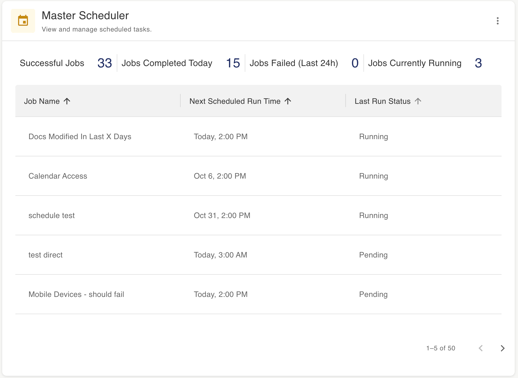Sort by Last Run Status arrow

[x=418, y=101]
